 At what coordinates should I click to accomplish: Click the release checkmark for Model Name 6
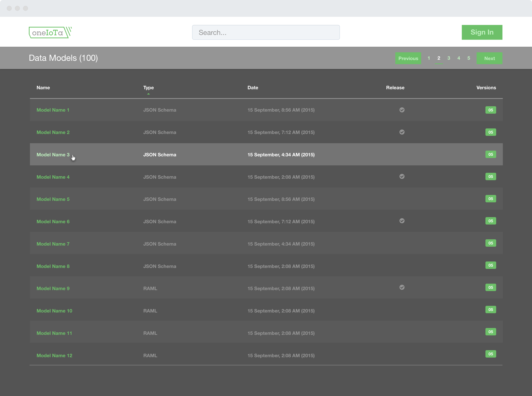point(402,221)
